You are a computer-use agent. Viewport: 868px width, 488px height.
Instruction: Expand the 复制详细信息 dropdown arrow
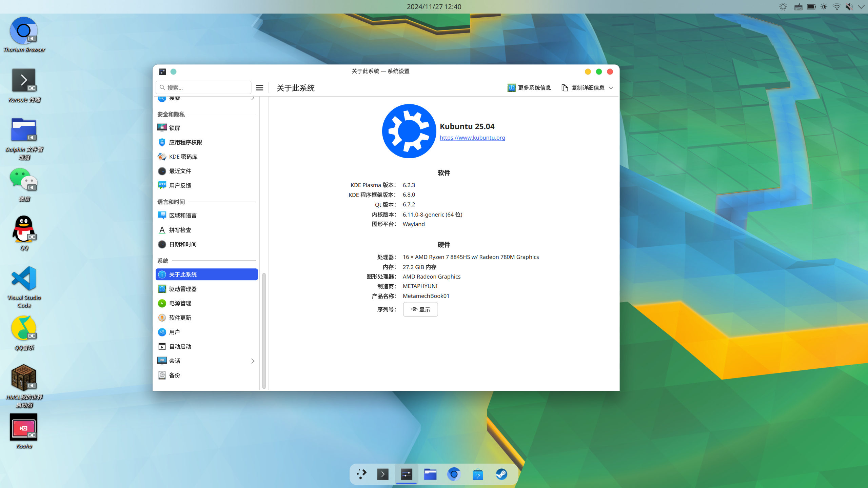[x=611, y=88]
